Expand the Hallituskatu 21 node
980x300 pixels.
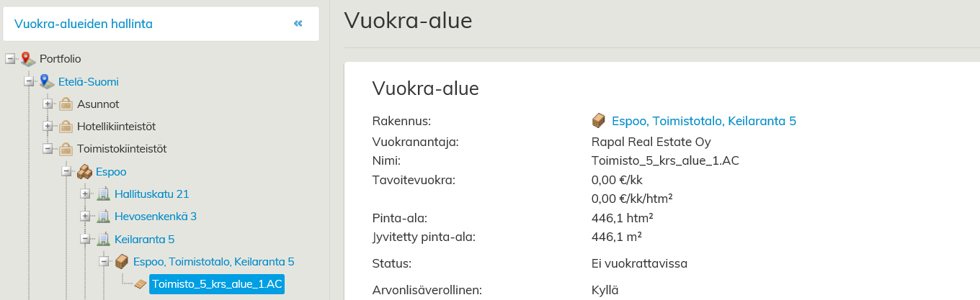tap(86, 194)
